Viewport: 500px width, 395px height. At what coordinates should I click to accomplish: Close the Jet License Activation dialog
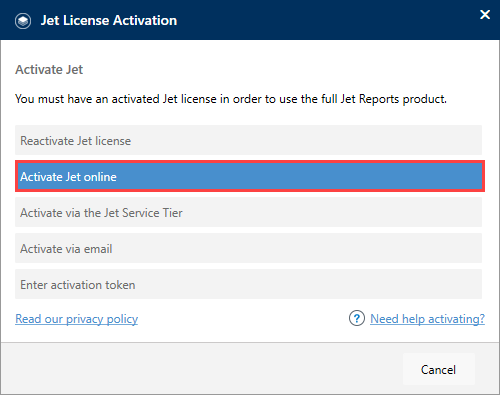click(x=485, y=14)
